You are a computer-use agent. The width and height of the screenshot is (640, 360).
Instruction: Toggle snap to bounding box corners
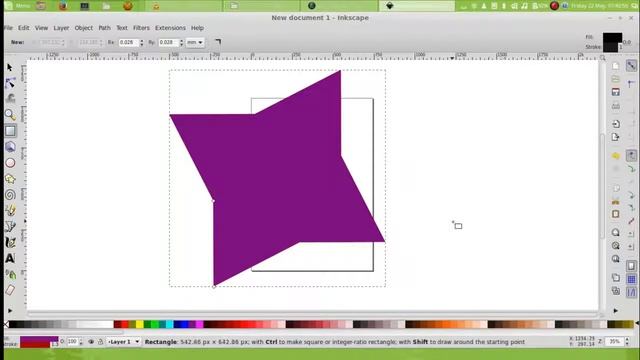click(631, 84)
